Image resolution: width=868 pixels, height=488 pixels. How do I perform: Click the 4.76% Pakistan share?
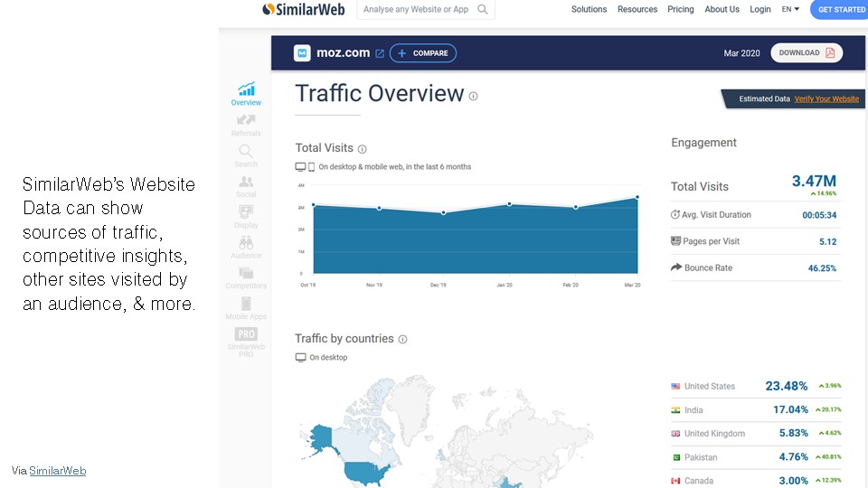click(x=793, y=457)
